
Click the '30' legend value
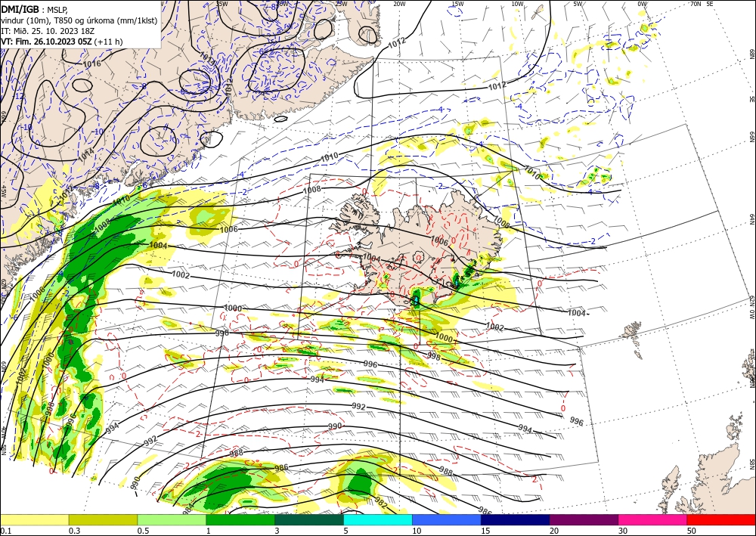623,531
